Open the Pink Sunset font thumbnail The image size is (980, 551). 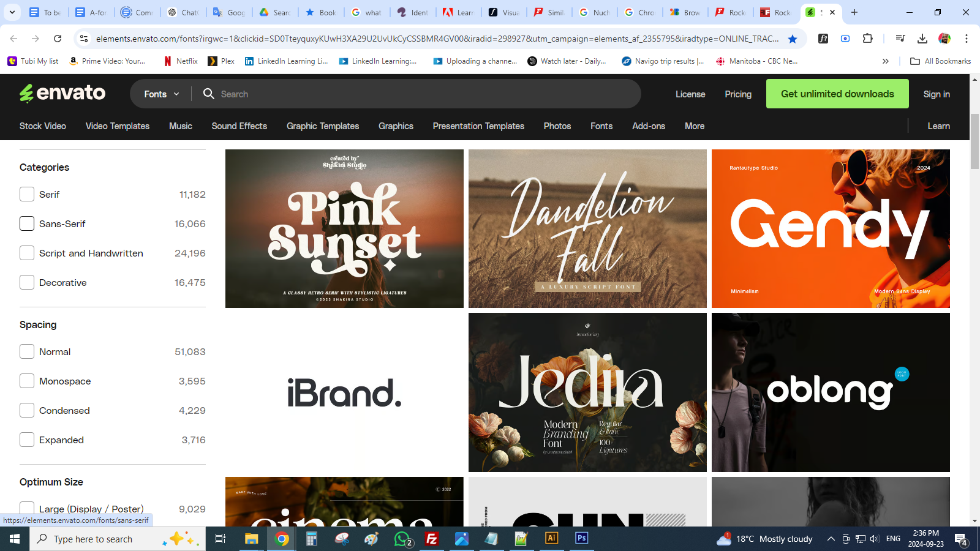344,228
